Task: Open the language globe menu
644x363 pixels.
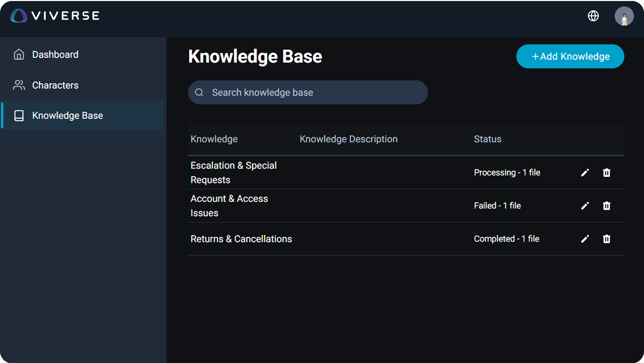Action: click(x=593, y=16)
